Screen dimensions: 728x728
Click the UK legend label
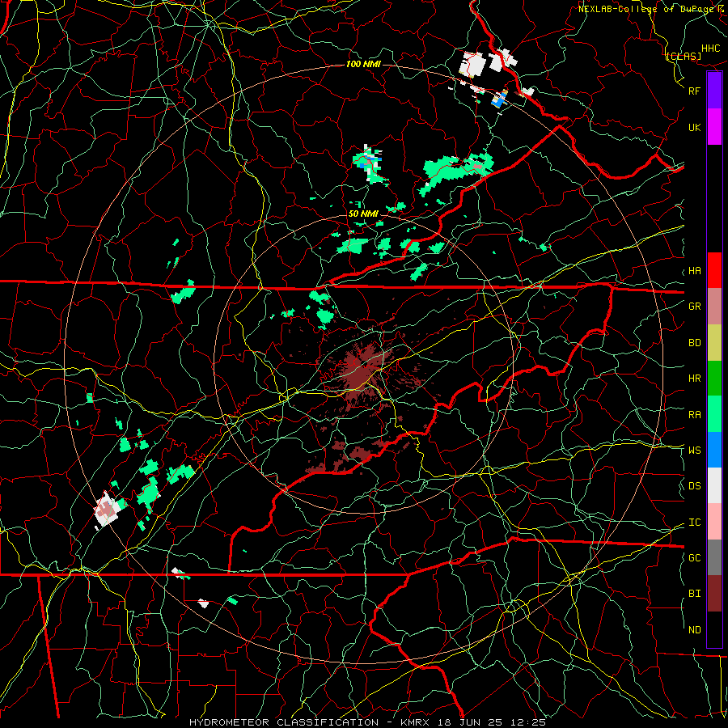(x=695, y=127)
